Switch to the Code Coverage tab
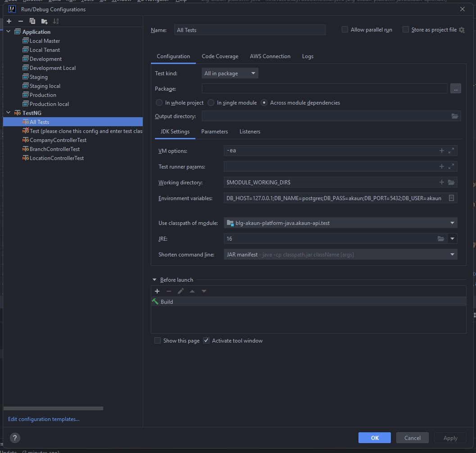Viewport: 476px width, 453px height. 220,56
